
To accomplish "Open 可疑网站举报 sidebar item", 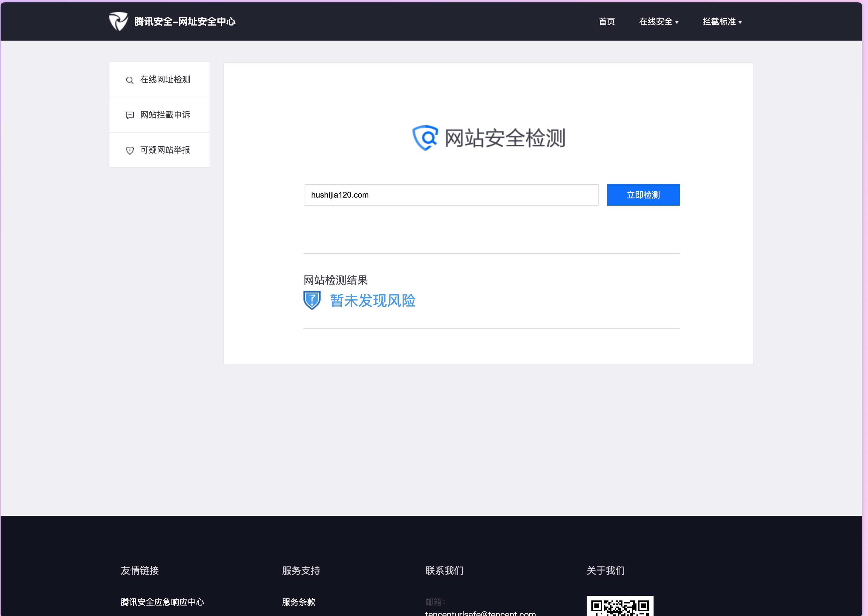I will (165, 150).
